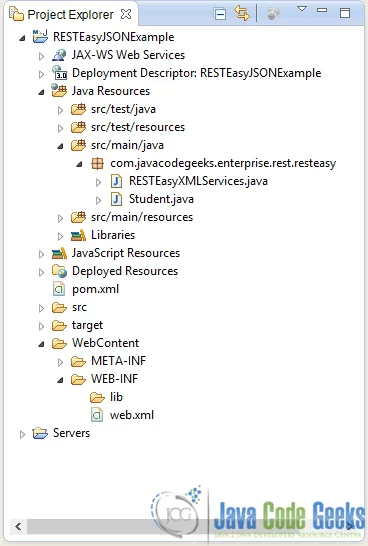The width and height of the screenshot is (368, 546).
Task: Select the pom.xml file name
Action: (x=95, y=289)
